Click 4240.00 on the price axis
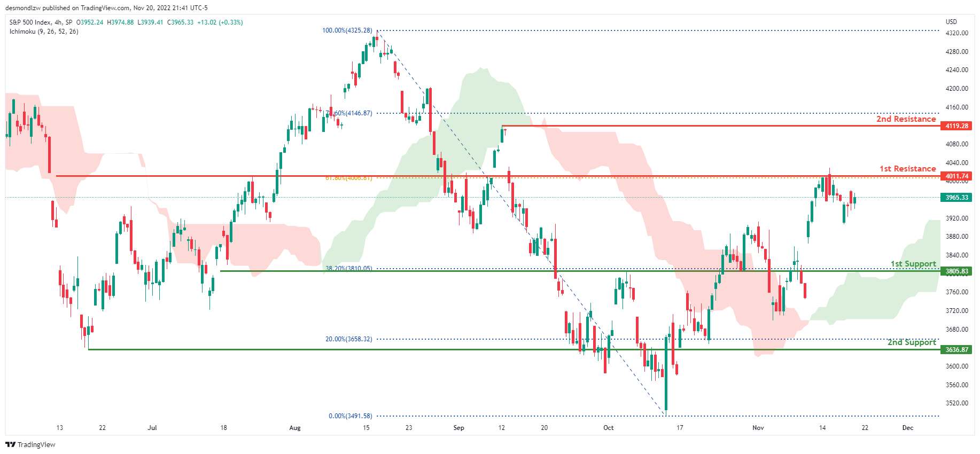980x454 pixels. 956,70
